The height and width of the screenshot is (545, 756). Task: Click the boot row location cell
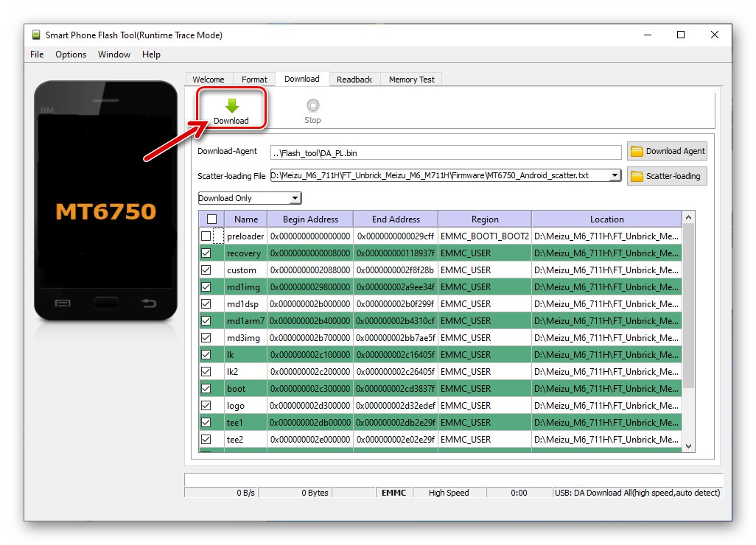[x=606, y=389]
